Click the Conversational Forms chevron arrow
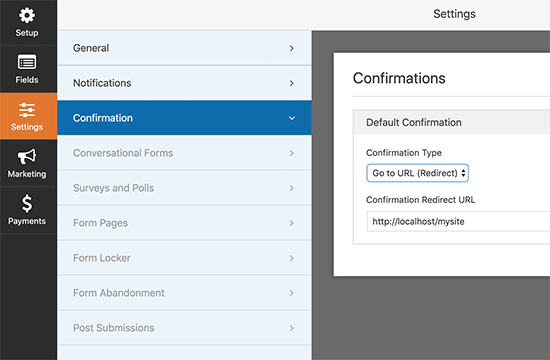The width and height of the screenshot is (550, 360). [x=291, y=153]
